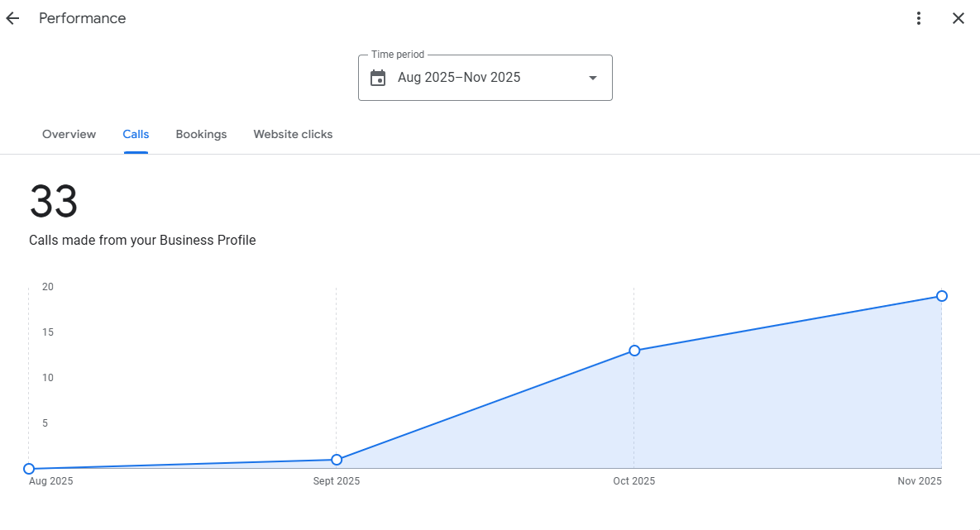
Task: Click the Oct 2025 data point marker
Action: [x=634, y=351]
